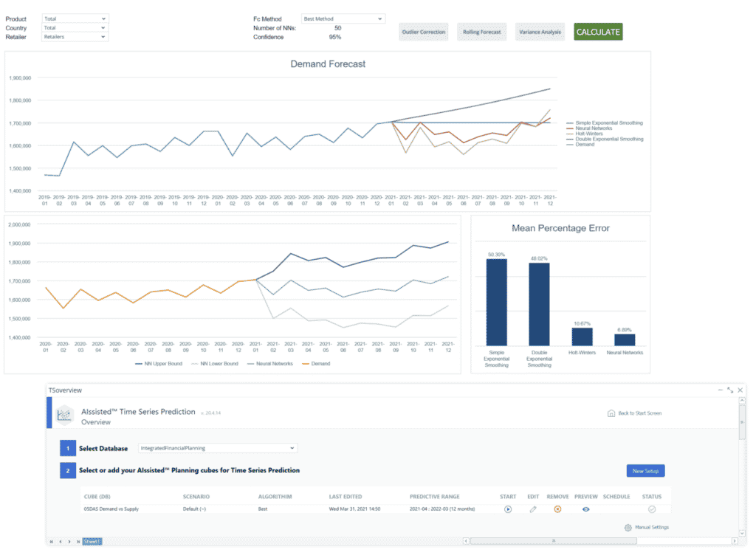The image size is (756, 558).
Task: Click the horizontal scrollbar thumb
Action: pos(554,541)
